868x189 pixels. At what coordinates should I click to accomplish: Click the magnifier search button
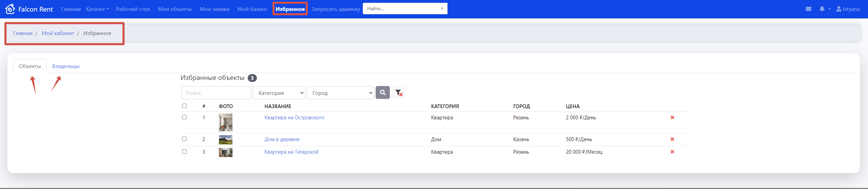click(382, 92)
